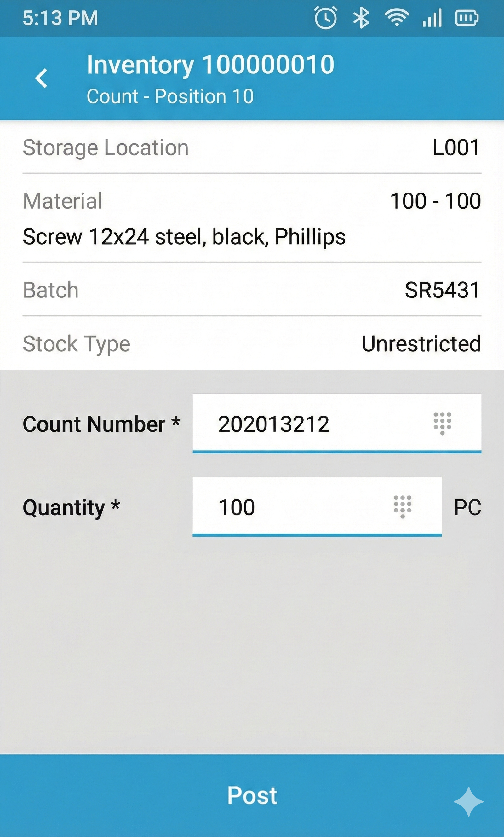The height and width of the screenshot is (837, 504).
Task: Tap the Stock Type Unrestricted value
Action: pos(421,344)
